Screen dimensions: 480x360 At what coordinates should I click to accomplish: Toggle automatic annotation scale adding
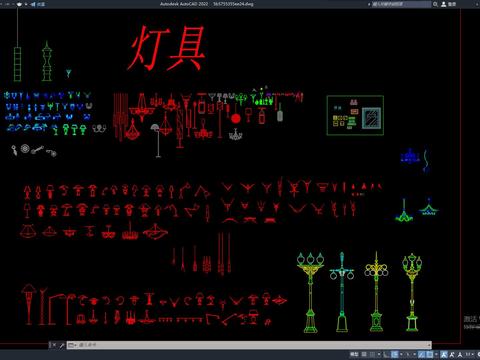pyautogui.click(x=452, y=354)
